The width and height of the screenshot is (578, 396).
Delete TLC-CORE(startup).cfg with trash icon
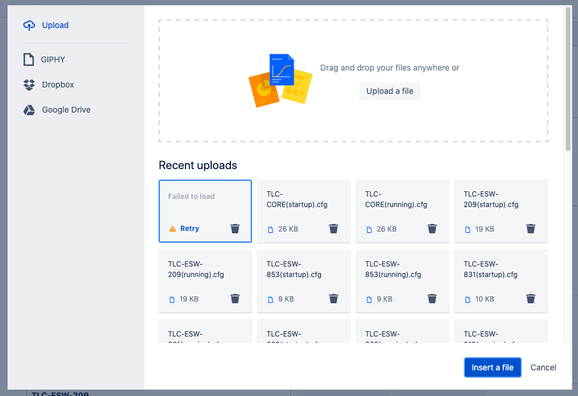point(333,229)
